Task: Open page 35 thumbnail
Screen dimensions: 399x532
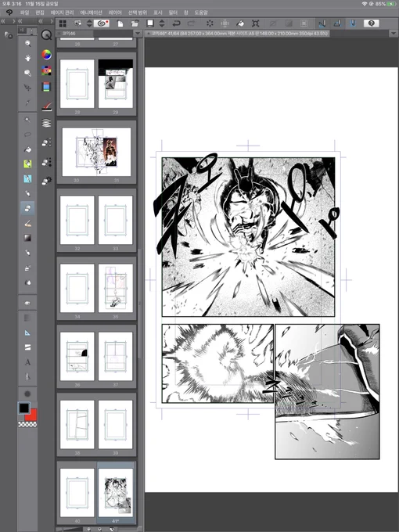Action: 115,288
